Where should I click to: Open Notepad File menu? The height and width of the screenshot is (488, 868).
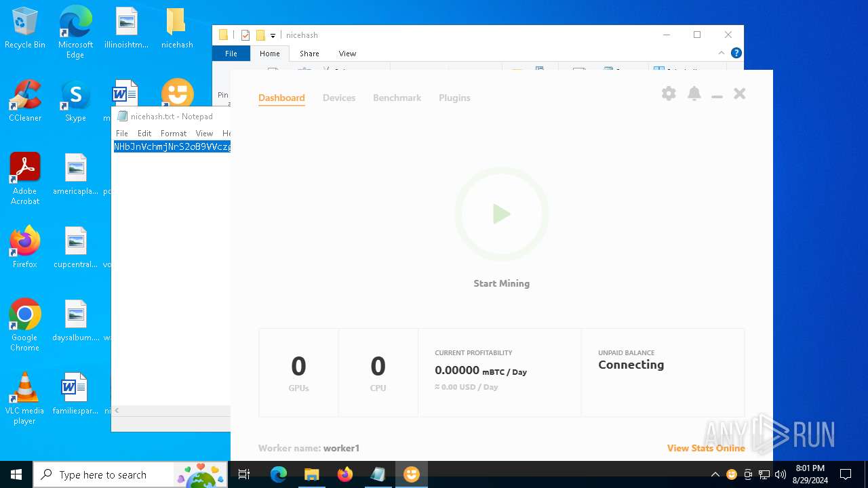click(122, 134)
